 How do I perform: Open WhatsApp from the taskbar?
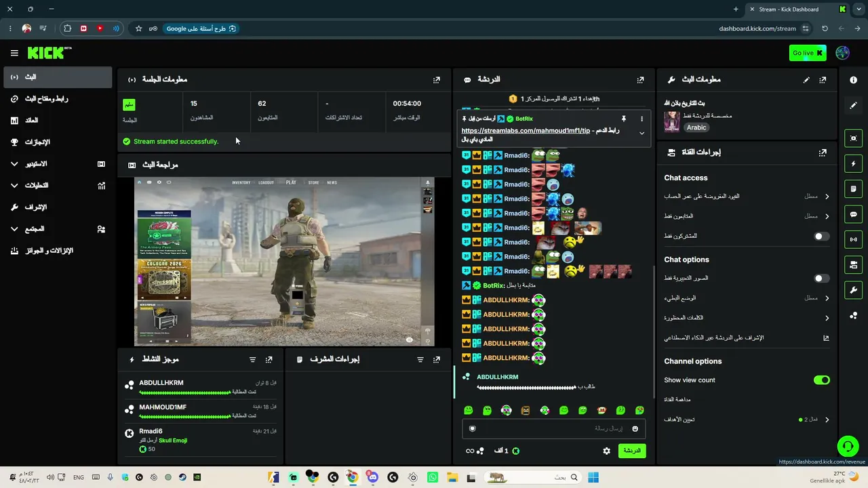433,477
